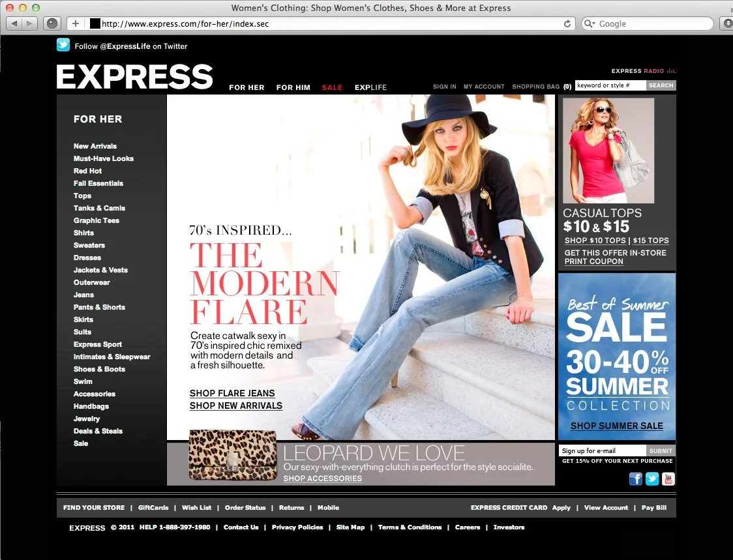The image size is (733, 560).
Task: Click SHOP FLARE JEANS link
Action: click(232, 393)
